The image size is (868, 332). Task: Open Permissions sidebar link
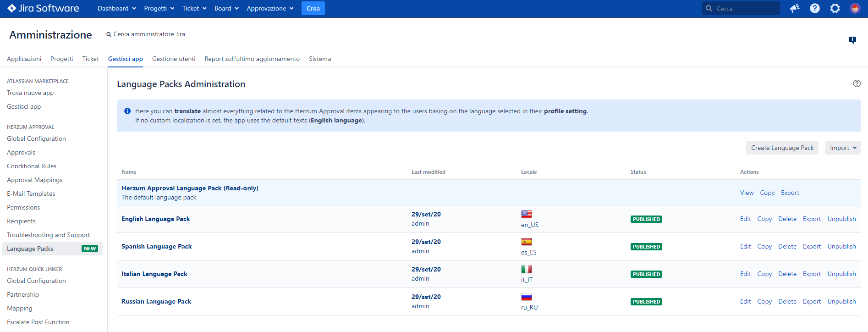pos(23,207)
